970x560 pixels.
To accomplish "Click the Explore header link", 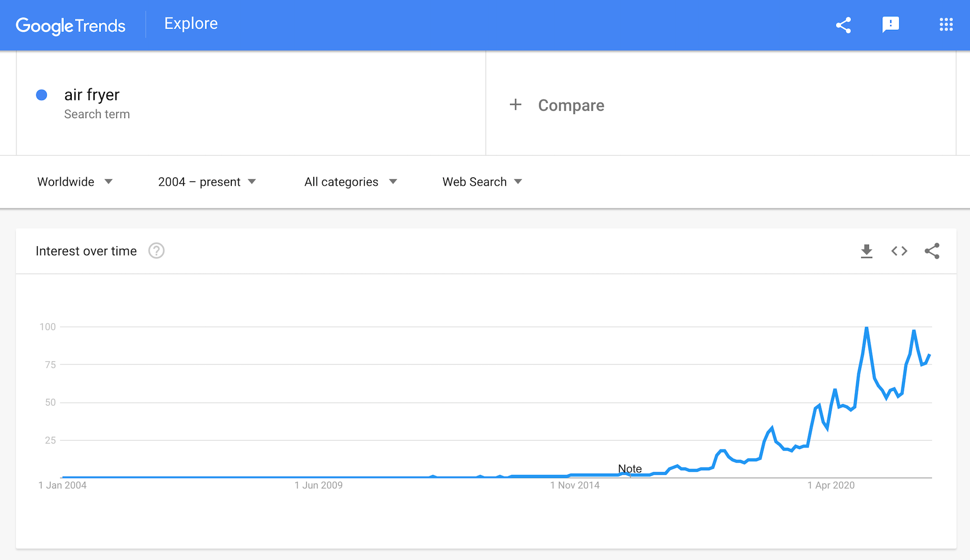I will tap(191, 23).
